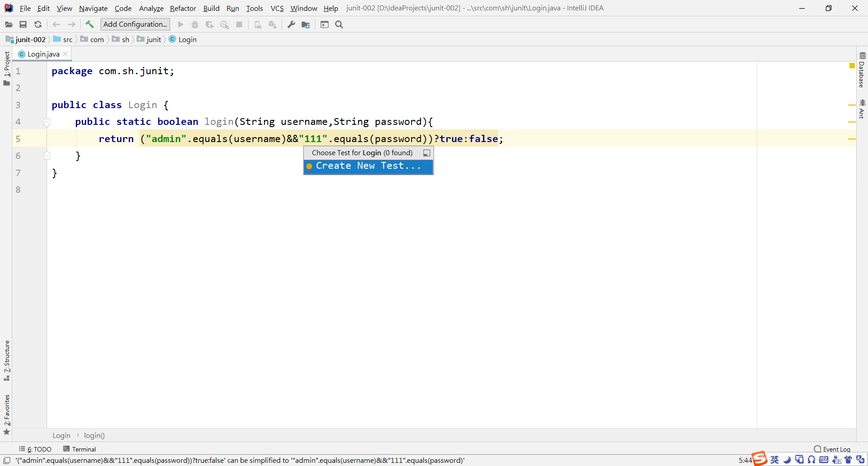
Task: Toggle the Ant tool window
Action: [x=862, y=109]
